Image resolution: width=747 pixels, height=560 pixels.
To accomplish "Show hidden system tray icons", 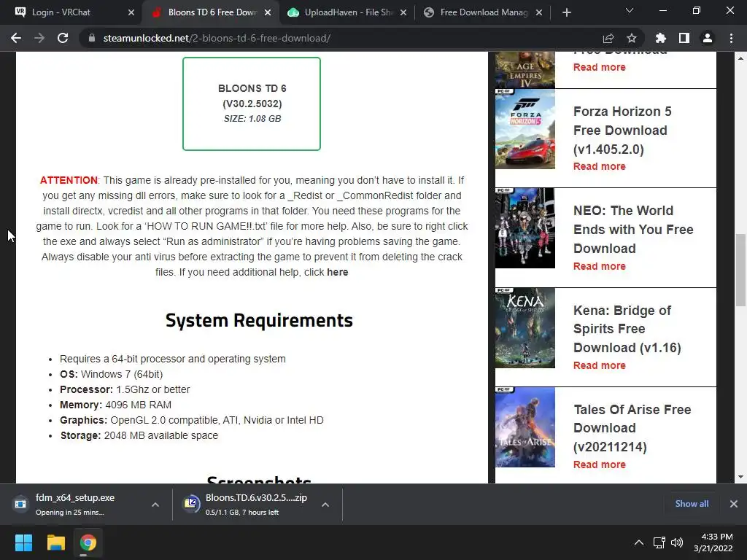I will [639, 542].
